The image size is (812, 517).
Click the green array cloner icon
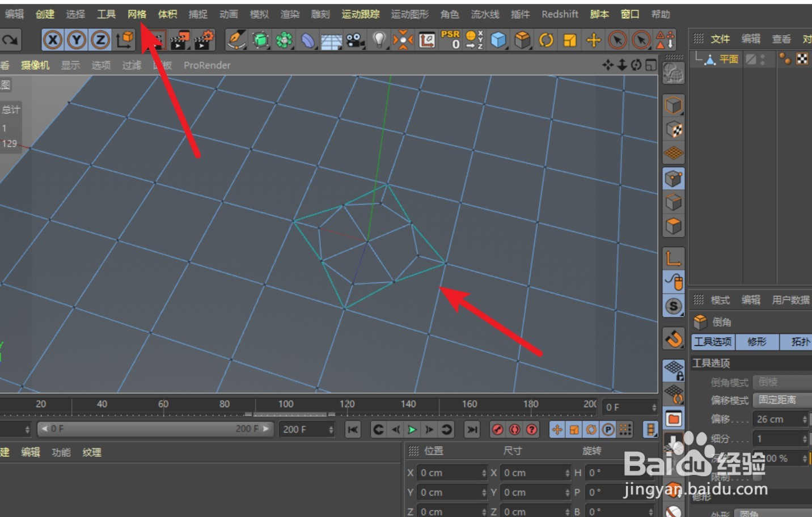click(x=284, y=40)
